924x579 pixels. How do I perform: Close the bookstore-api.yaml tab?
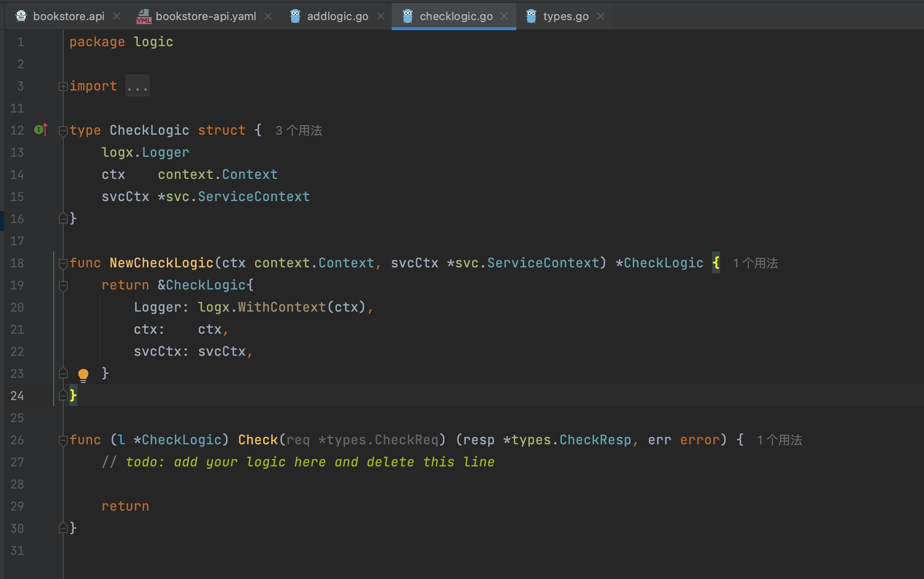coord(268,16)
